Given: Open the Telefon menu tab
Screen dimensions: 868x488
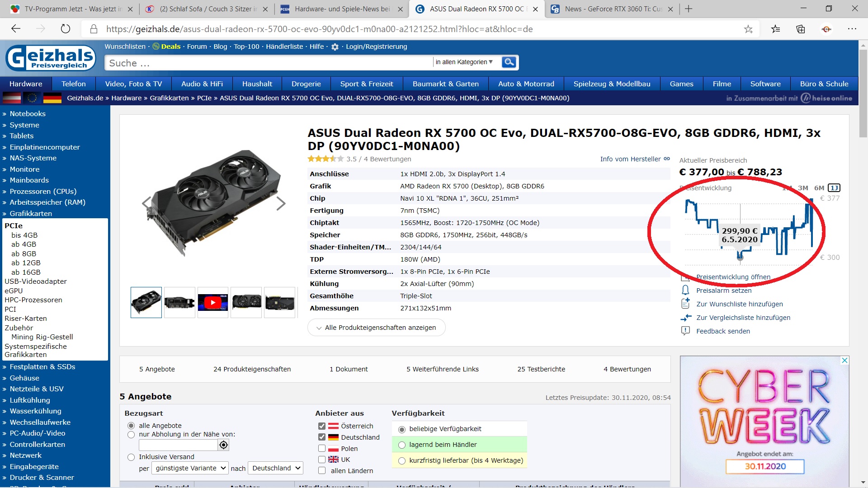Looking at the screenshot, I should point(74,84).
